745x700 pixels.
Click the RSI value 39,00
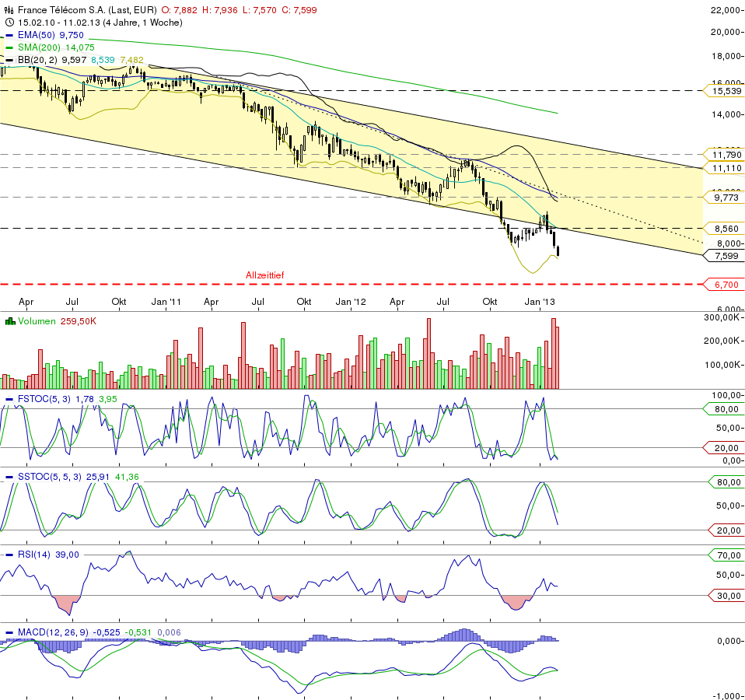[68, 555]
